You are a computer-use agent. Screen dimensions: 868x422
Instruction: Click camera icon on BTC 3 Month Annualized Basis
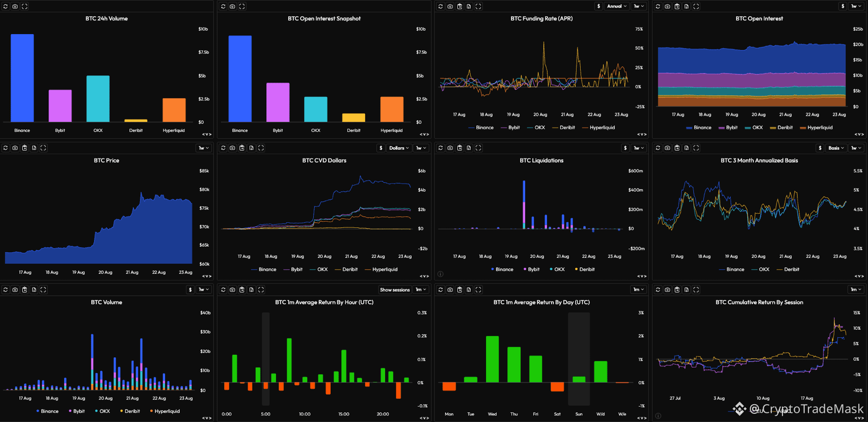tap(667, 148)
